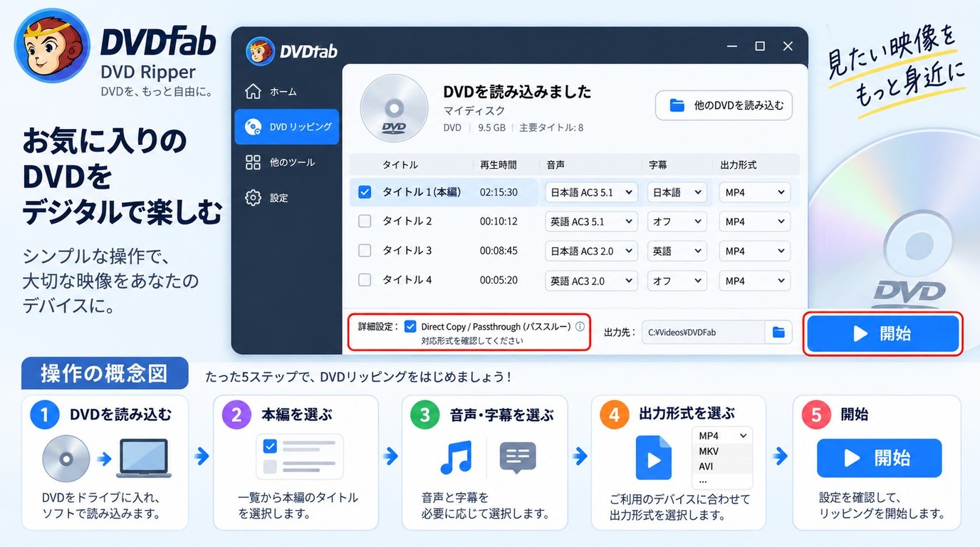Minimize the DVDFab window
Image resolution: width=980 pixels, height=547 pixels.
(732, 46)
